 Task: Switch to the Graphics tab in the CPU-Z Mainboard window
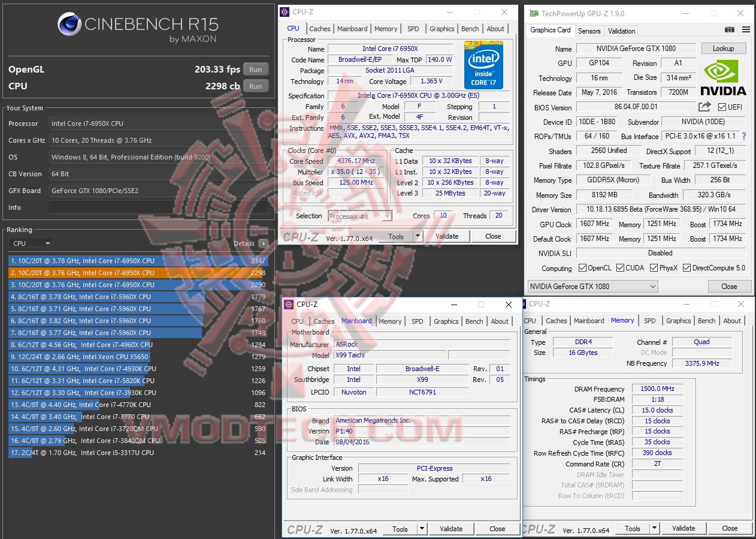pyautogui.click(x=446, y=321)
